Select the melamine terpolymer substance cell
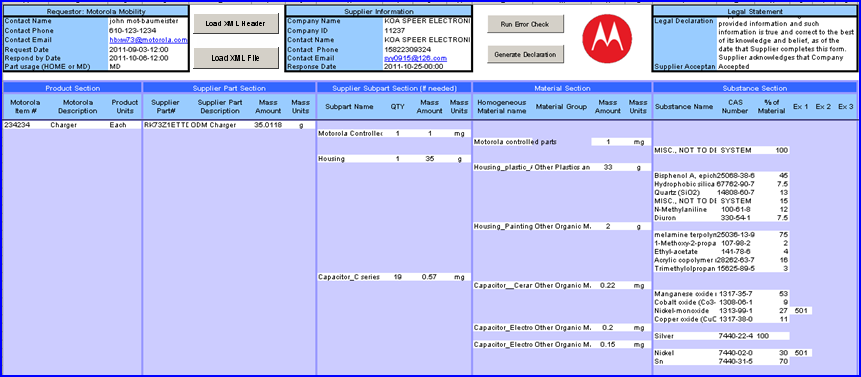The image size is (861, 377). click(x=685, y=234)
